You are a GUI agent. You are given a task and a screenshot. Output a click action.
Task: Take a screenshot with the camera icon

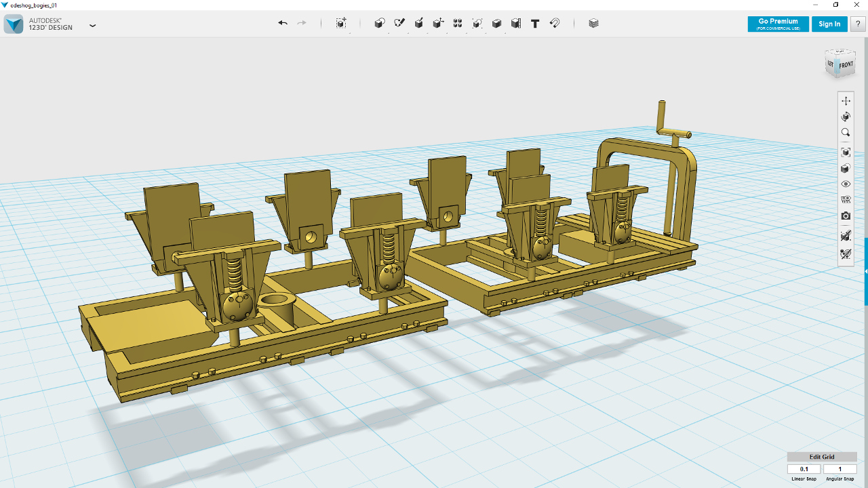coord(846,216)
